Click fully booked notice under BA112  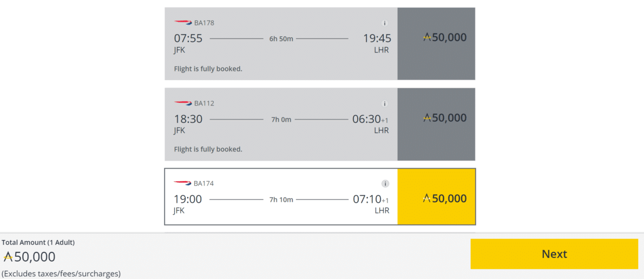pyautogui.click(x=208, y=149)
